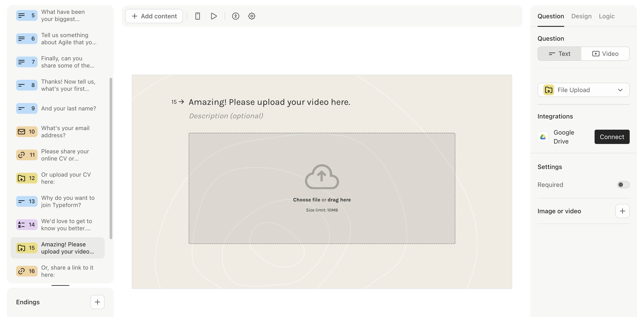Select question 15 file upload icon
This screenshot has width=644, height=317.
[21, 248]
